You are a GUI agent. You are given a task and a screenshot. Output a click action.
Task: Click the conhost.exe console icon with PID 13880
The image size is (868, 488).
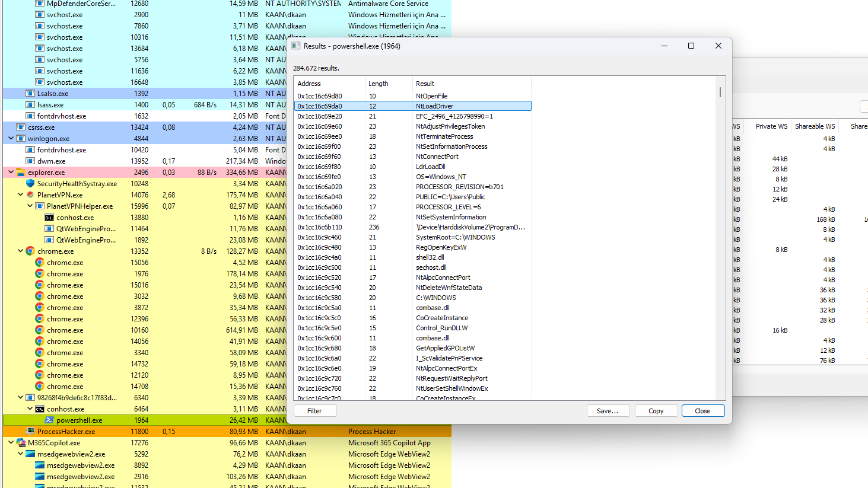click(49, 218)
